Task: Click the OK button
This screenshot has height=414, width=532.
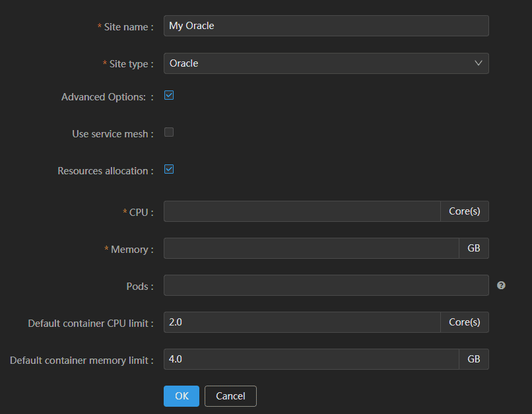Action: 182,396
